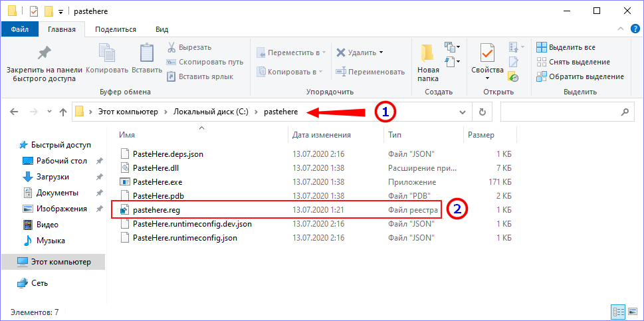Switch to large icons view layout
Viewport: 644px width, 321px height.
(x=632, y=311)
